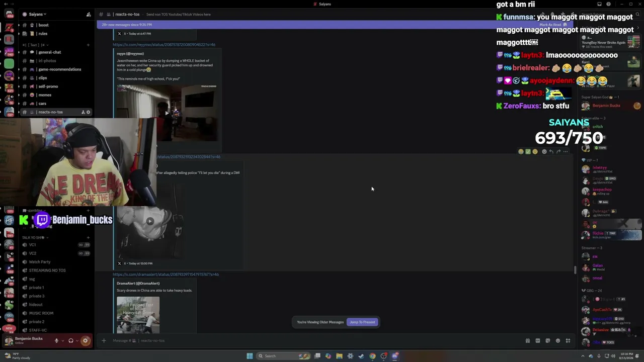The image size is (644, 362).
Task: Open the emoji picker in message bar
Action: tap(558, 341)
